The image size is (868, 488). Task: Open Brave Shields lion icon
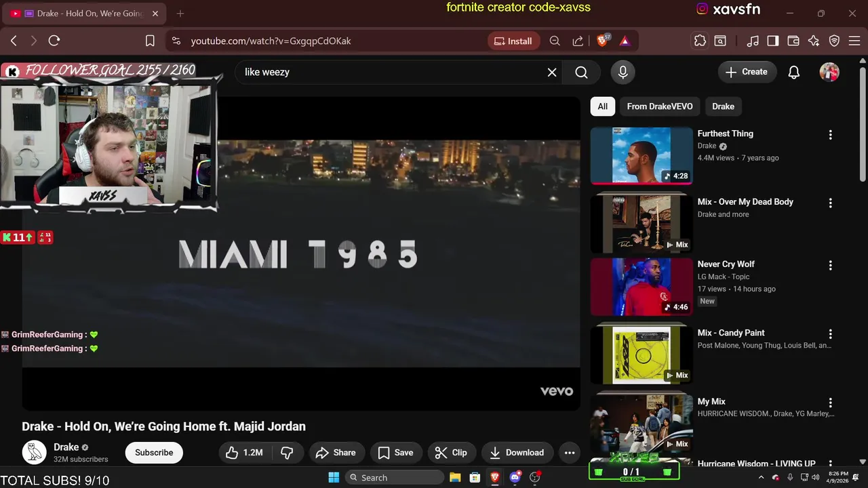602,41
